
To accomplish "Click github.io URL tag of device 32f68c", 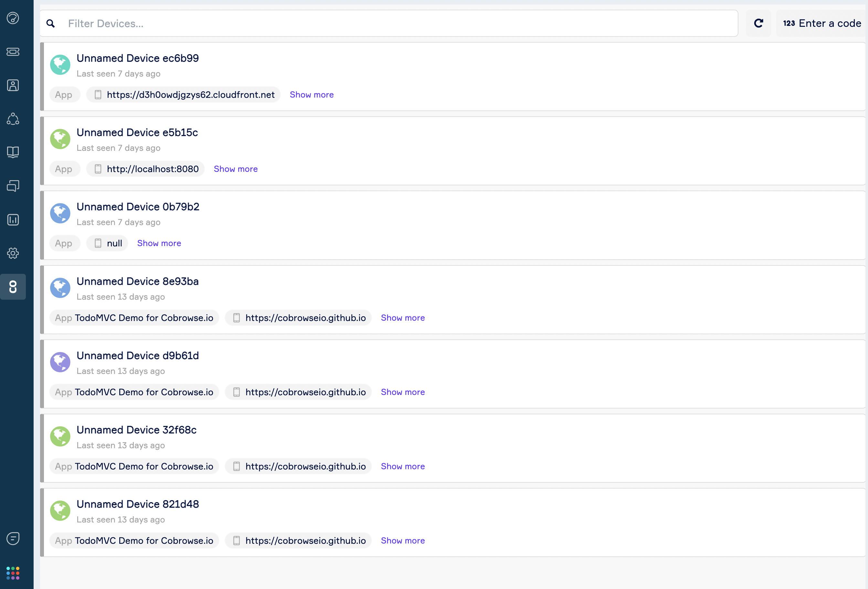I will pos(298,466).
